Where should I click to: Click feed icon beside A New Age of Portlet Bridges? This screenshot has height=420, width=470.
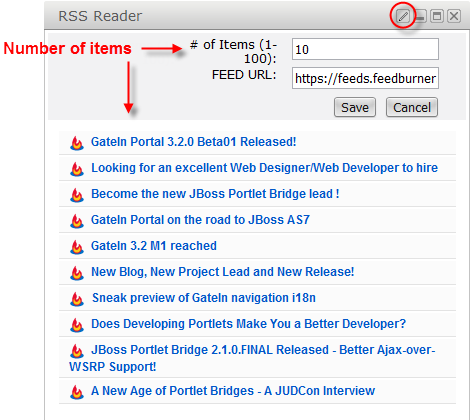point(77,392)
